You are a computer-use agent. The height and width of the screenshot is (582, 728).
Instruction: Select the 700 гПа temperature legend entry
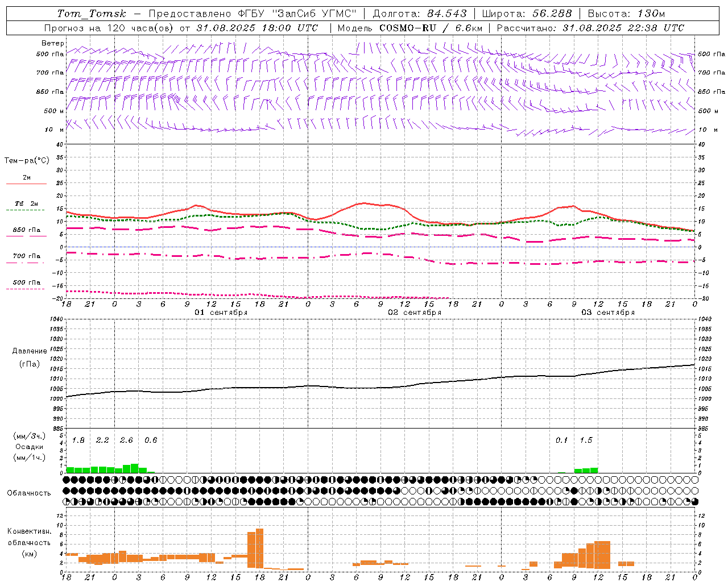pyautogui.click(x=26, y=259)
